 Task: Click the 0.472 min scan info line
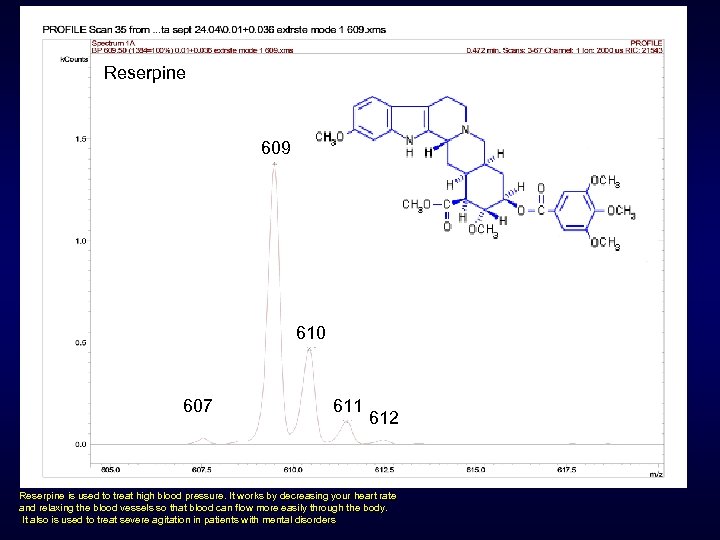click(564, 50)
